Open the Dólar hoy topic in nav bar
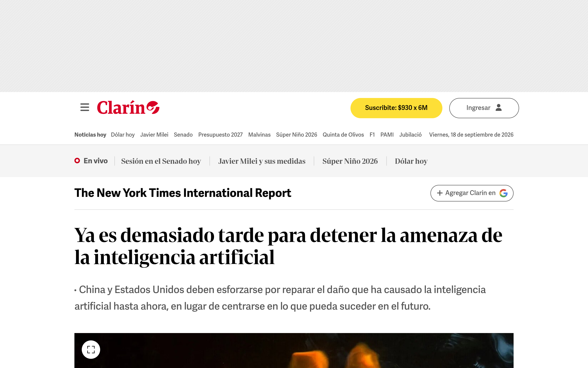Screen dimensions: 588x368 tap(123, 135)
